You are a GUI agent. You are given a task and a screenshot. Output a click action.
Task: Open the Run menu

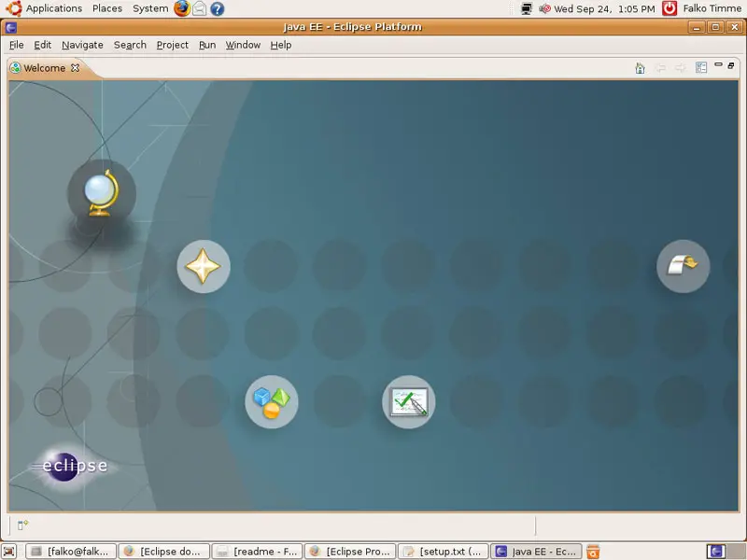207,45
